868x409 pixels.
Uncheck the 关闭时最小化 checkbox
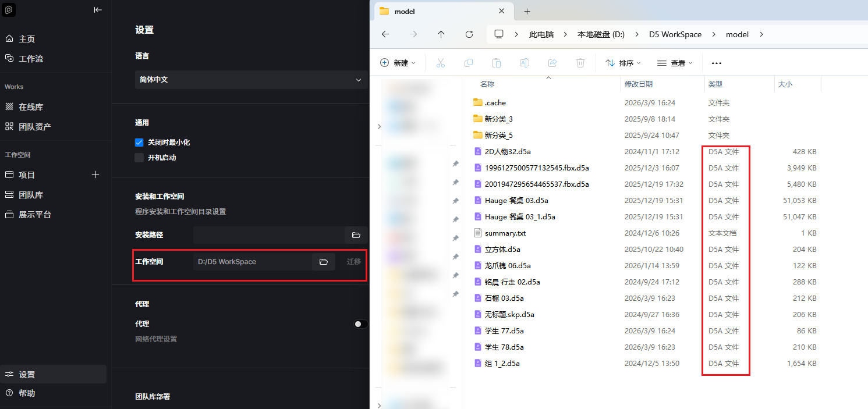pos(139,143)
